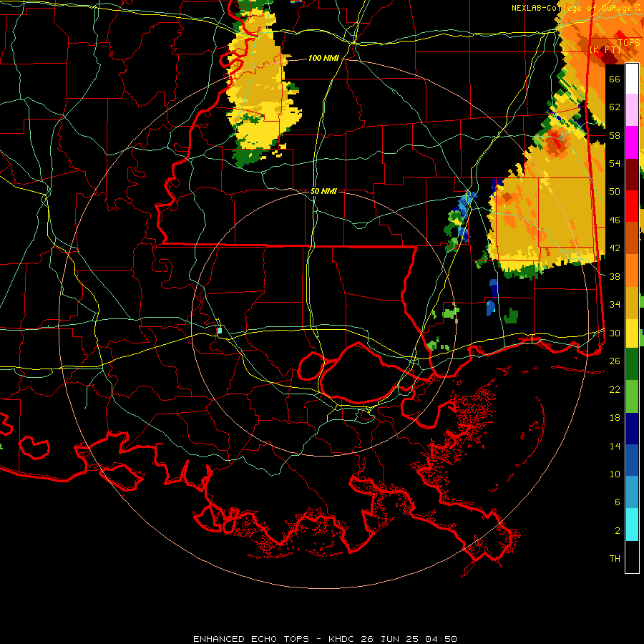Screen dimensions: 644x644
Task: Click the '50' legend value
Action: pyautogui.click(x=615, y=191)
